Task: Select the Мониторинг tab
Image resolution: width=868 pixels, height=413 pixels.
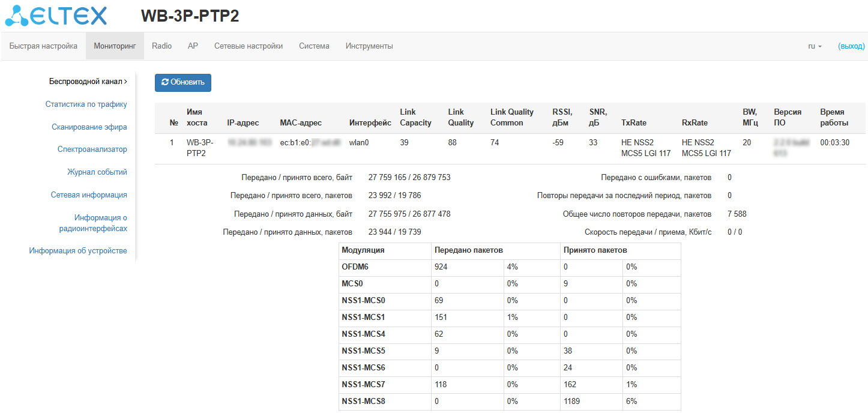Action: 115,46
